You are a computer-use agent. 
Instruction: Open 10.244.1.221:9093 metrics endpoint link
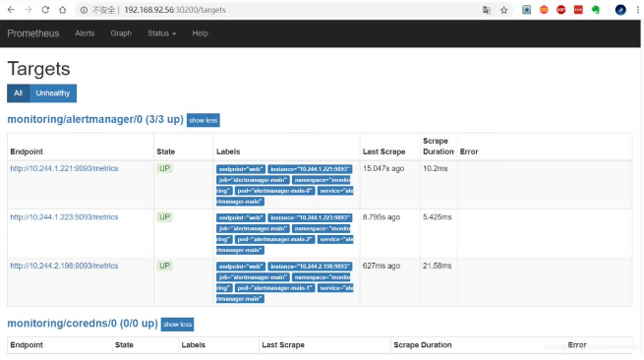click(x=64, y=168)
